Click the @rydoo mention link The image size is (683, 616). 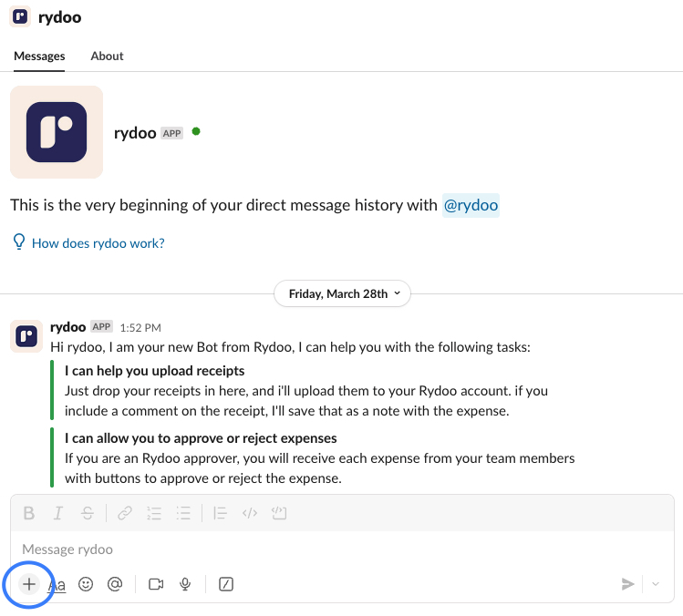click(x=471, y=205)
